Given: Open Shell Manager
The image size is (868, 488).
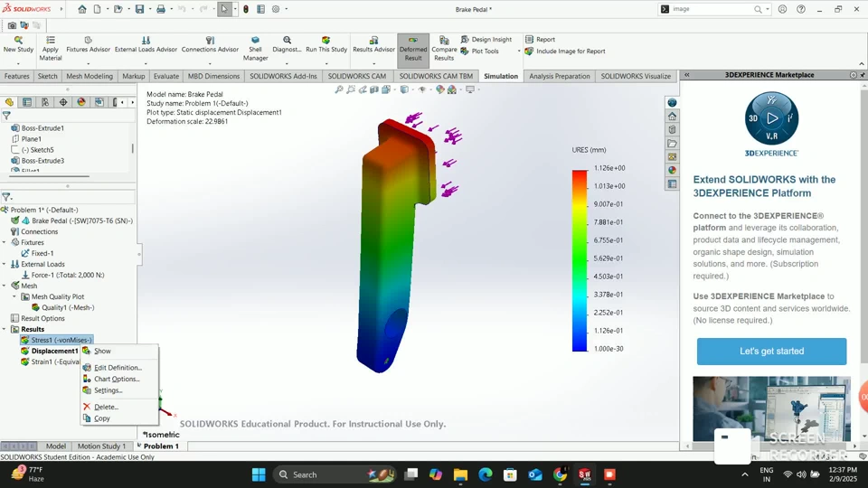Looking at the screenshot, I should tap(255, 49).
